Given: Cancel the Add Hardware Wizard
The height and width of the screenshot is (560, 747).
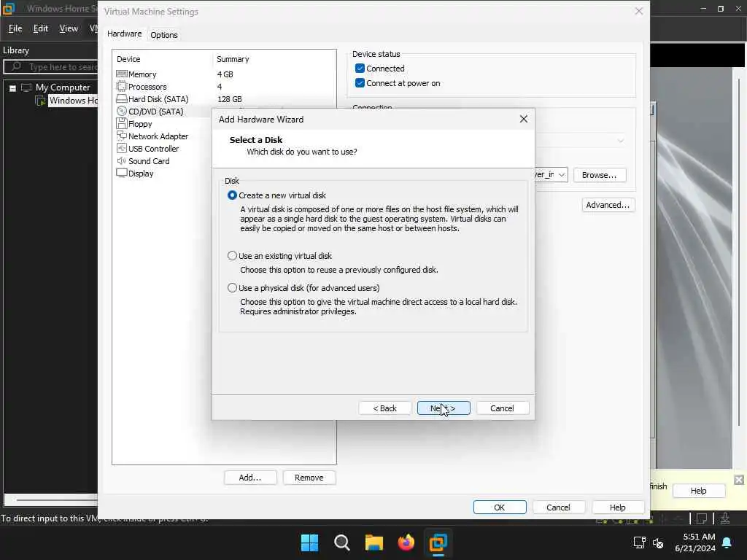Looking at the screenshot, I should coord(502,408).
